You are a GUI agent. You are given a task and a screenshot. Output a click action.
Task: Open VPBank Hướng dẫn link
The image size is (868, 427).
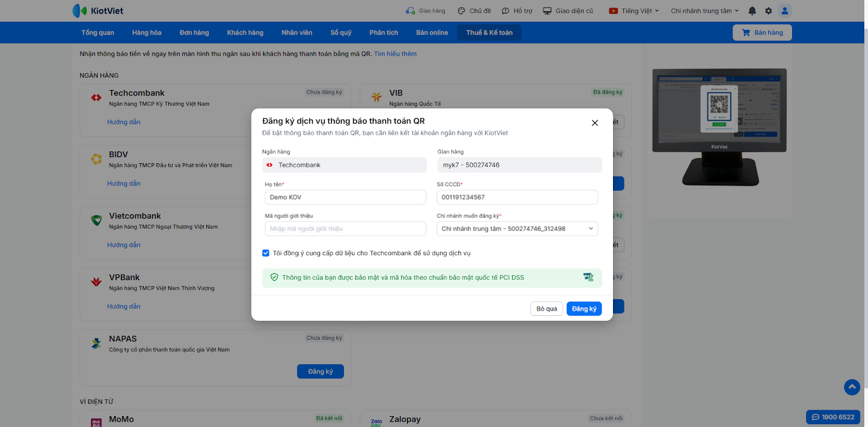pos(124,306)
